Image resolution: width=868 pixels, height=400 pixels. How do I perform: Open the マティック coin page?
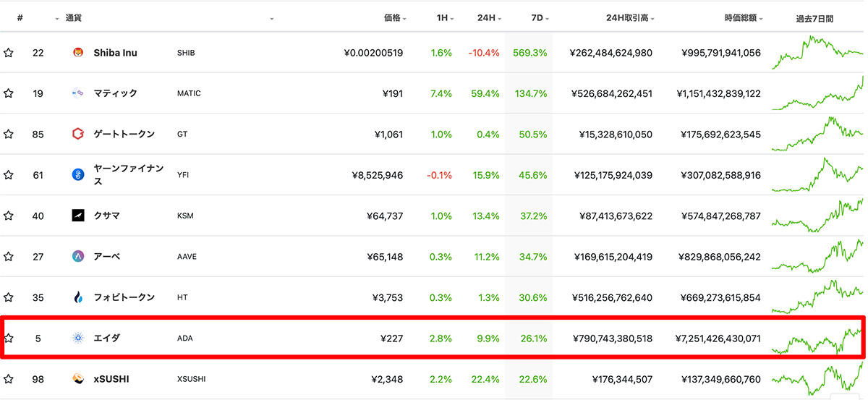point(115,93)
